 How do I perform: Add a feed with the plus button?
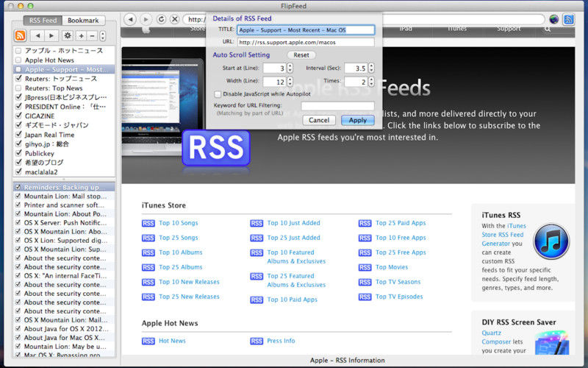coord(81,35)
